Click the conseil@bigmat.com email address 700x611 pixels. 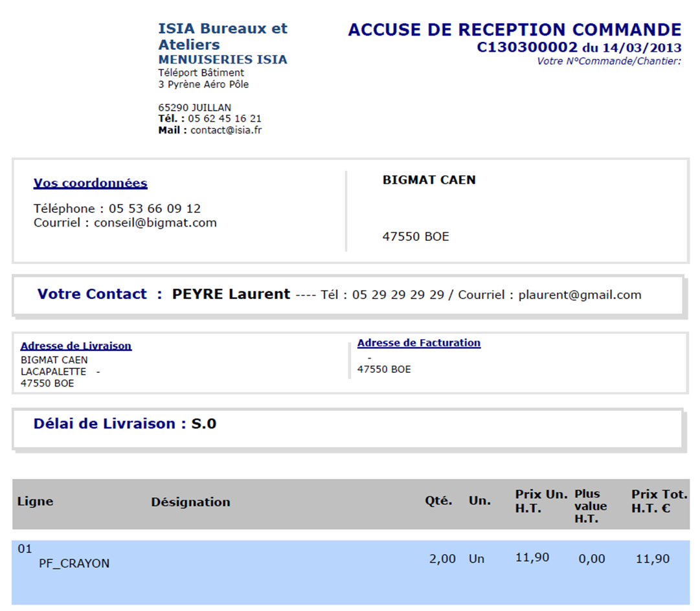tap(155, 223)
